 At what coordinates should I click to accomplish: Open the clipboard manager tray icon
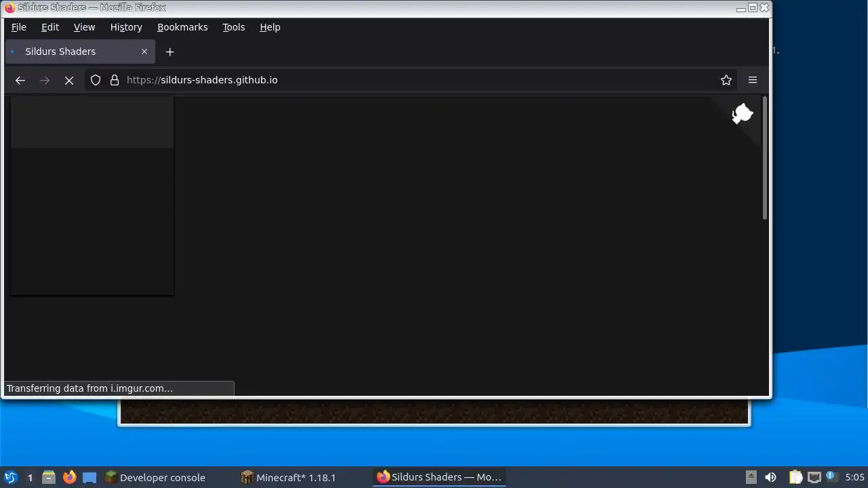point(795,478)
